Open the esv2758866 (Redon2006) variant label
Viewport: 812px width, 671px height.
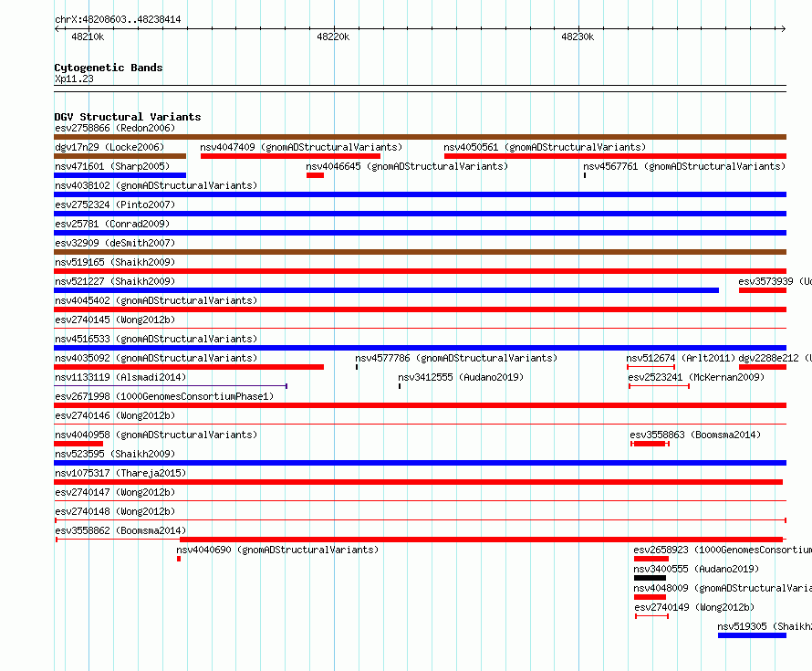click(115, 128)
